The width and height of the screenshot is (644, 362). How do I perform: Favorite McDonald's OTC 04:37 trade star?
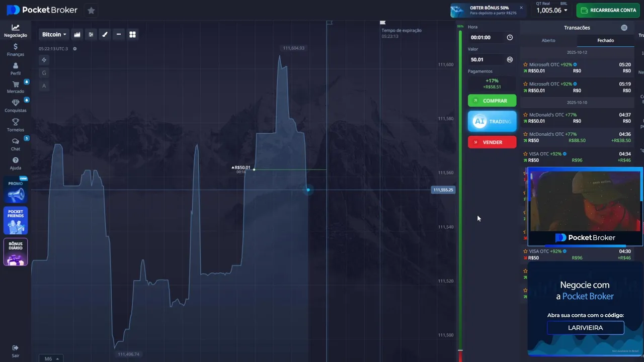(x=525, y=115)
